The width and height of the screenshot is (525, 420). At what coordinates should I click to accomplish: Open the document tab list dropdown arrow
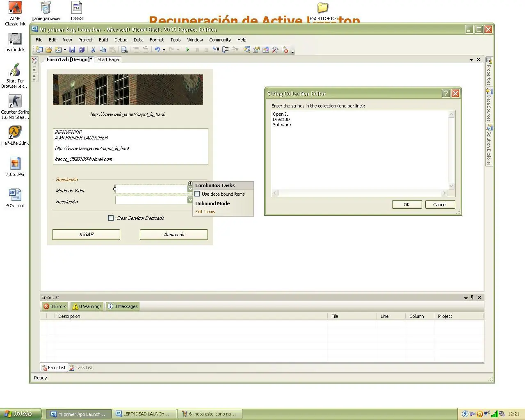(x=471, y=60)
